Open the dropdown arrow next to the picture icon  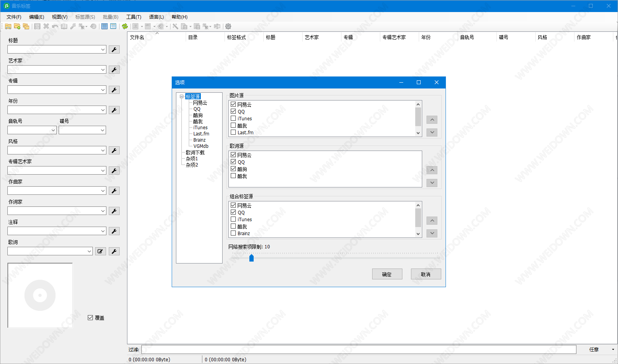click(x=142, y=26)
